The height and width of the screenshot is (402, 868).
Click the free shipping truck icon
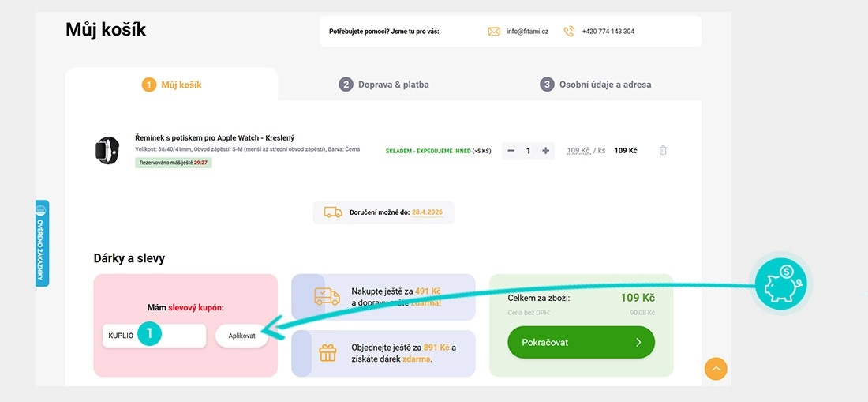point(327,297)
